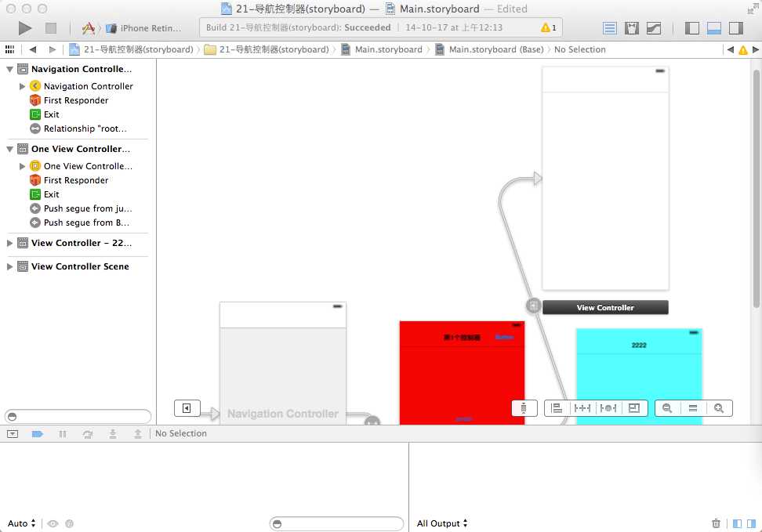
Task: Expand the One View Controller object
Action: coord(23,166)
